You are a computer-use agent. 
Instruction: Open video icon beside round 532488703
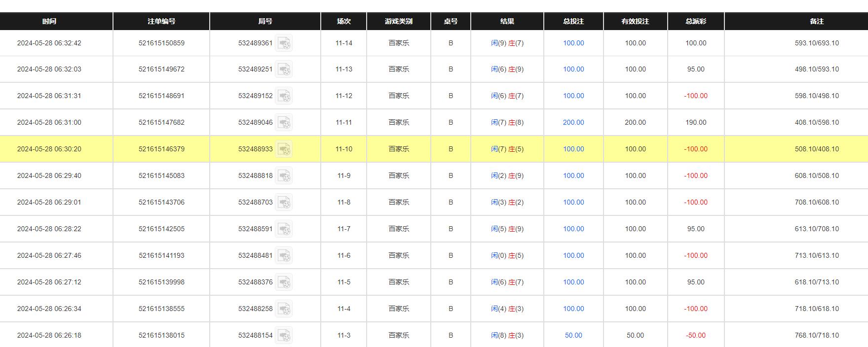click(x=284, y=203)
